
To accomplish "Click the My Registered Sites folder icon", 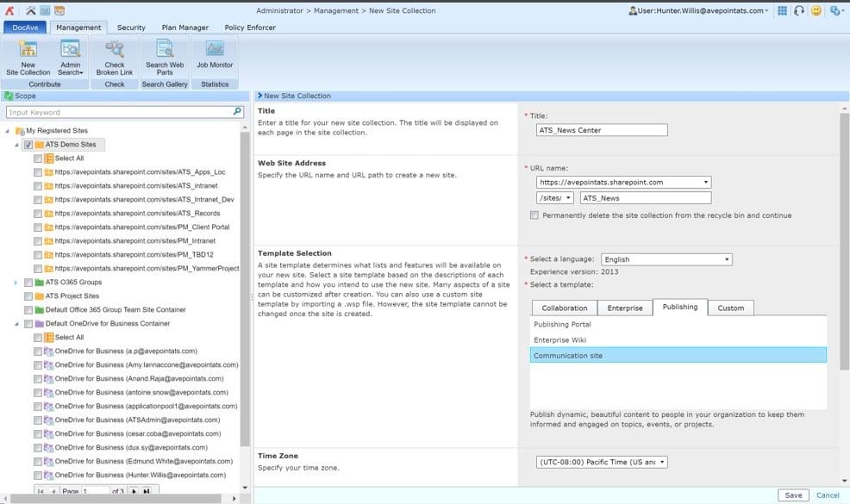I will [20, 131].
